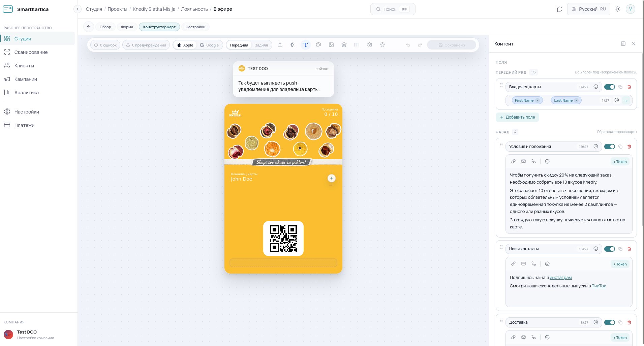The height and width of the screenshot is (346, 644).
Task: Go to Сканирование in sidebar
Action: 37,52
